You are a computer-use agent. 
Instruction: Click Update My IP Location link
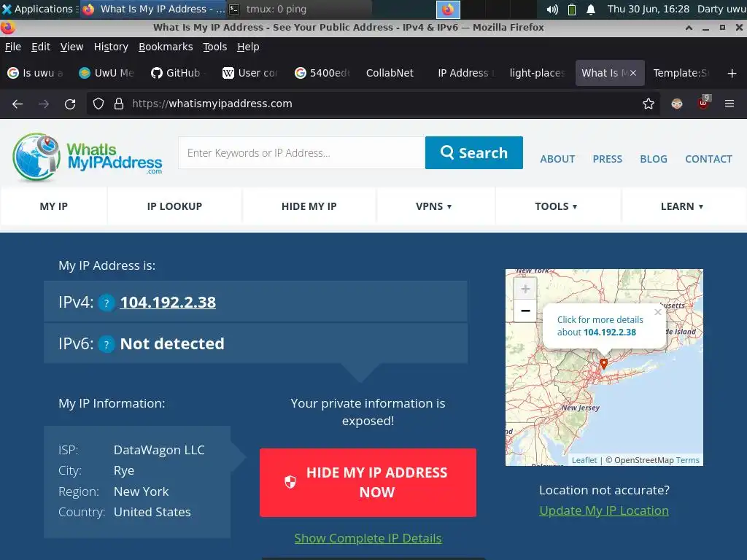[x=604, y=510]
